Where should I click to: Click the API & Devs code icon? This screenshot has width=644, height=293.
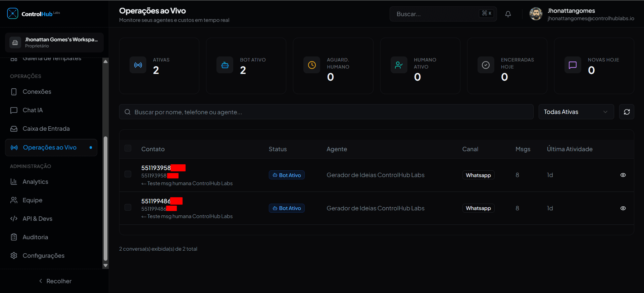point(14,219)
